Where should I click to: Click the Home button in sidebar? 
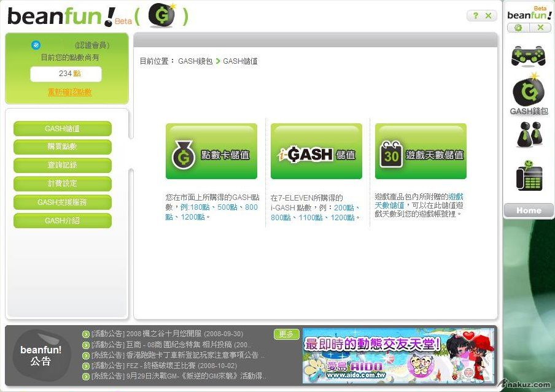point(529,210)
